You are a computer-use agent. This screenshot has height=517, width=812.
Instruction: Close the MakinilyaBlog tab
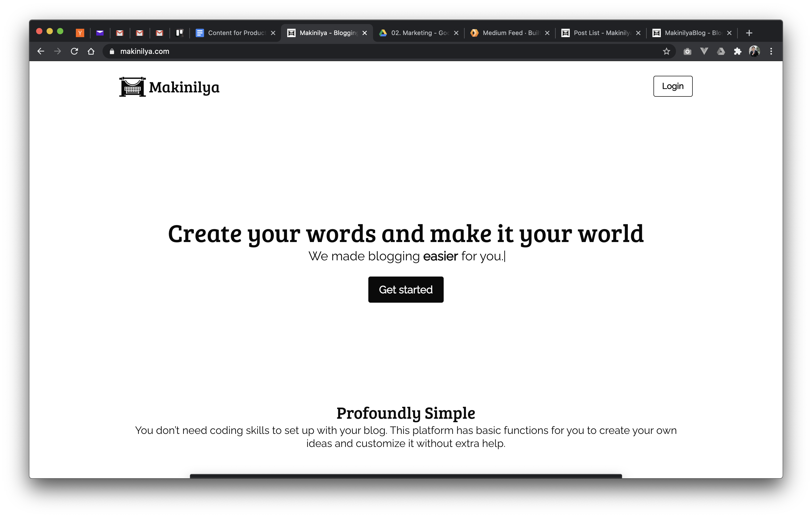point(729,33)
